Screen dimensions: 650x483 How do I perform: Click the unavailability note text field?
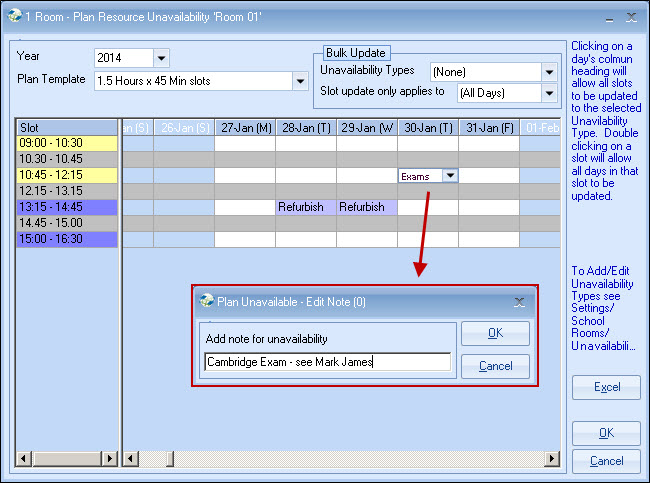tap(326, 362)
